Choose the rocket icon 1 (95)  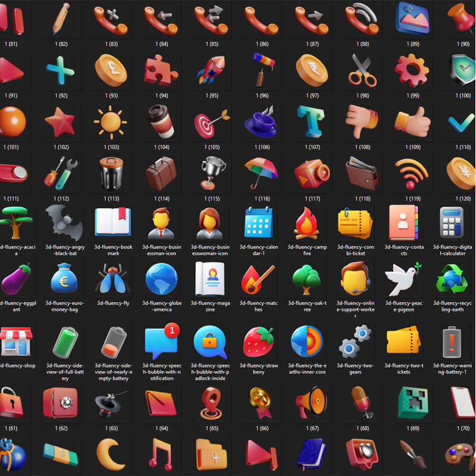(x=212, y=70)
